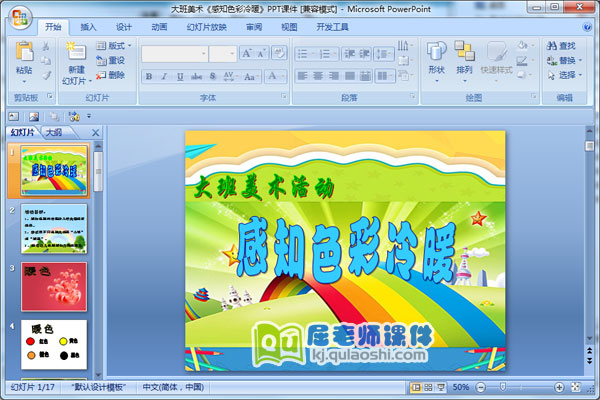Open the Shapes (形状) gallery
The height and width of the screenshot is (400, 600).
pos(437,61)
